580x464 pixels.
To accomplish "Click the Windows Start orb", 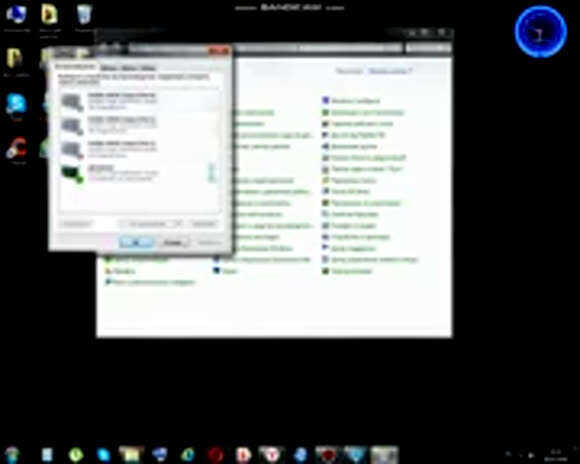I will click(12, 454).
